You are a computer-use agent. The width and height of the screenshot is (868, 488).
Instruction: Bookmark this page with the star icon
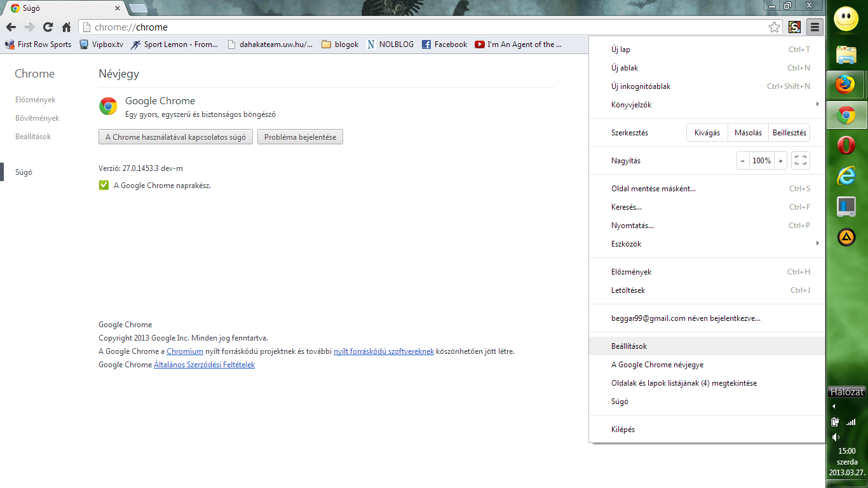pos(774,27)
